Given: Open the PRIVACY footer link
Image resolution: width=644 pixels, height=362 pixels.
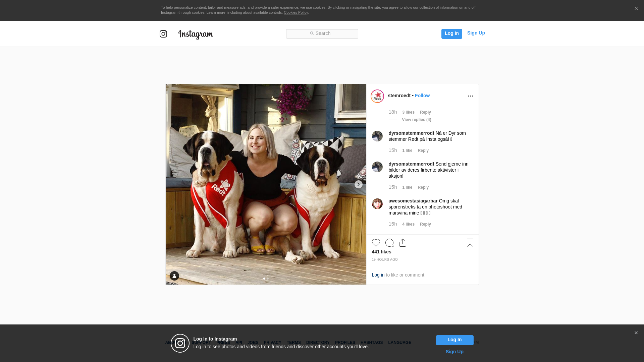Looking at the screenshot, I should coord(272,343).
